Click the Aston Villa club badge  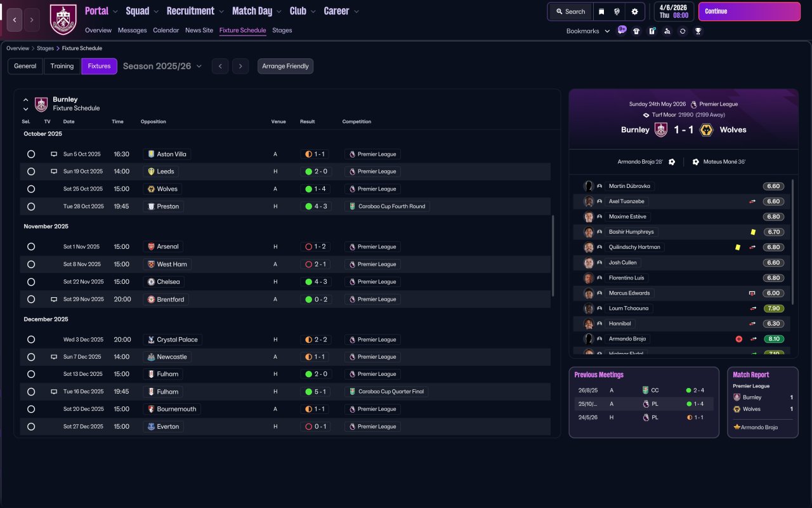coord(151,154)
